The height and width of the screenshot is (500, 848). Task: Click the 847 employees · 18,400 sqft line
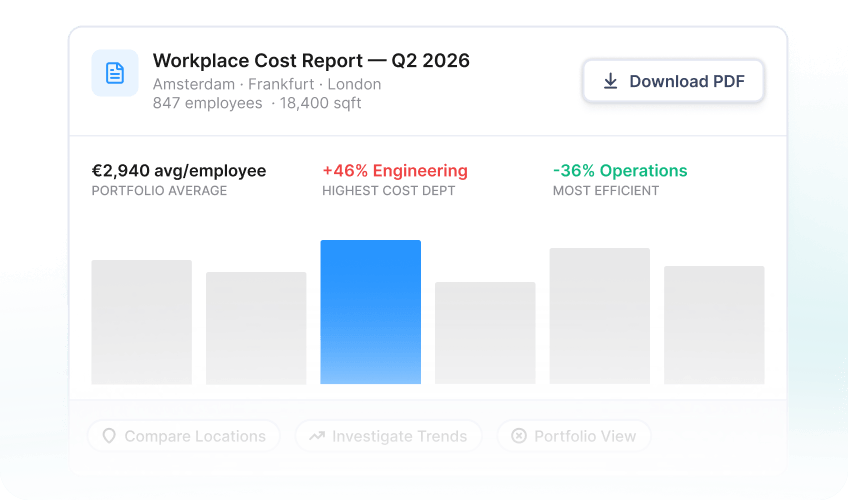[257, 103]
